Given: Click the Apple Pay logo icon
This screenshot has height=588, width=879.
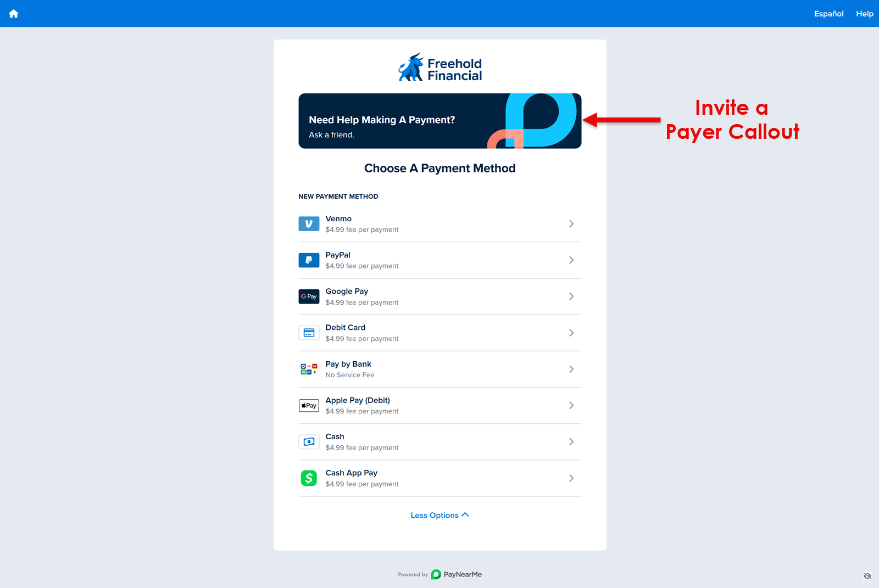Looking at the screenshot, I should point(309,406).
